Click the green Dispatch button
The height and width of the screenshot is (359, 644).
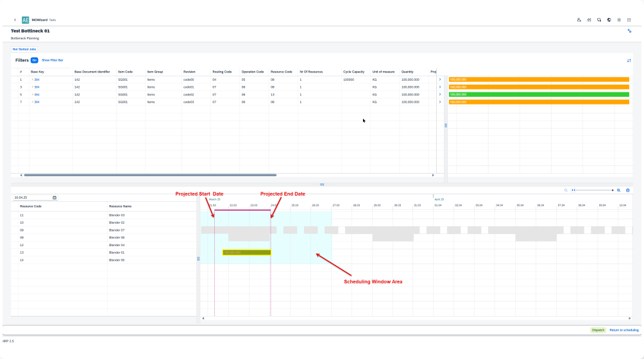tap(598, 330)
